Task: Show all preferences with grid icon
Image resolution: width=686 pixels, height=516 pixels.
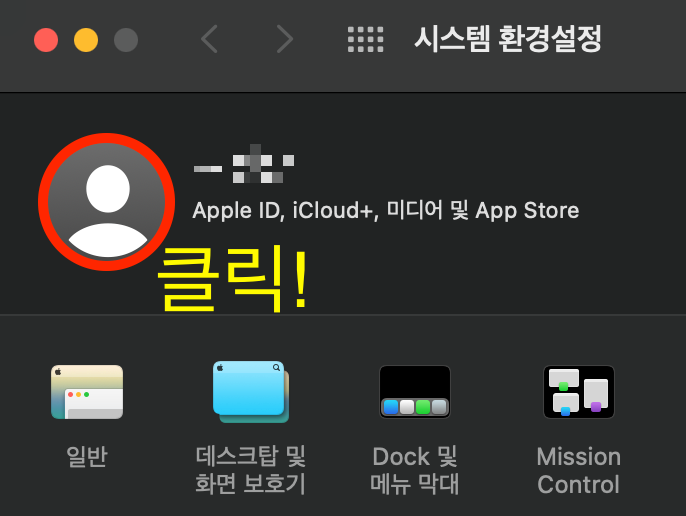Action: 365,39
